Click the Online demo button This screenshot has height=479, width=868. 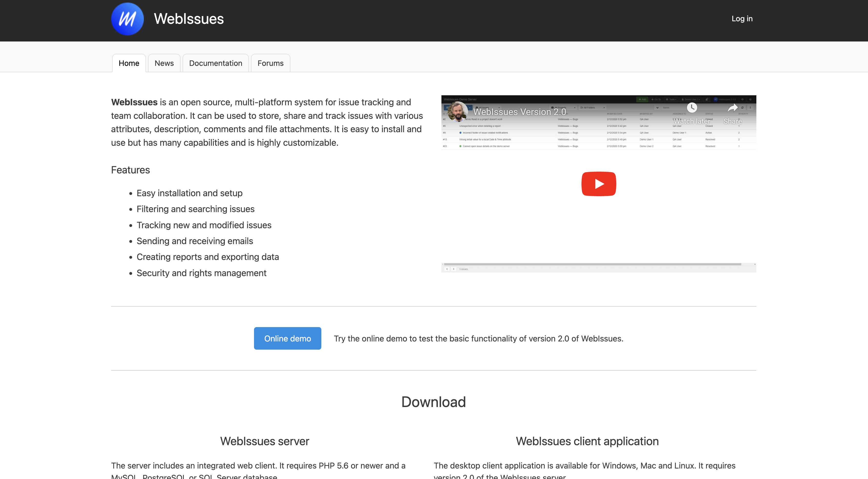pos(288,338)
